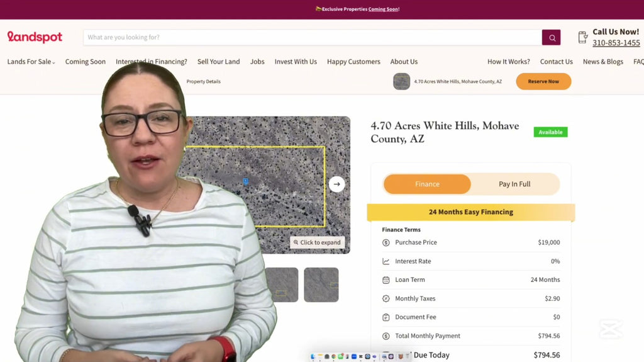Screen dimensions: 644x362
Task: Expand the Lands For Sale dropdown
Action: point(31,62)
